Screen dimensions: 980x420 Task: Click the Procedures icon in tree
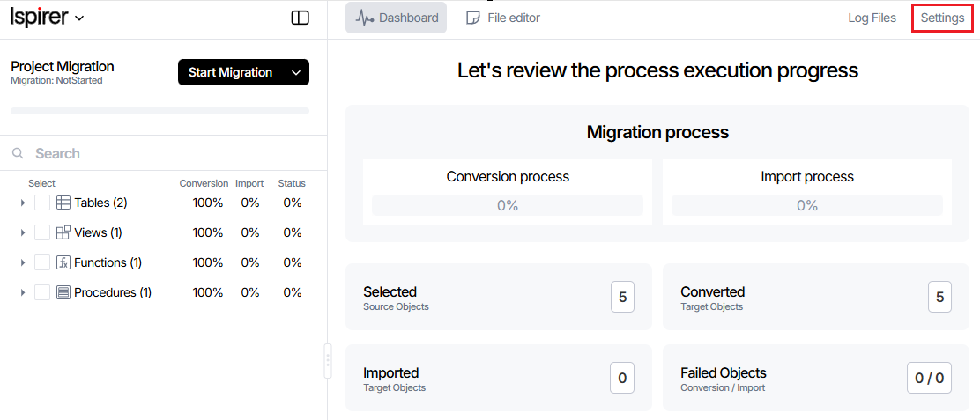click(x=63, y=292)
